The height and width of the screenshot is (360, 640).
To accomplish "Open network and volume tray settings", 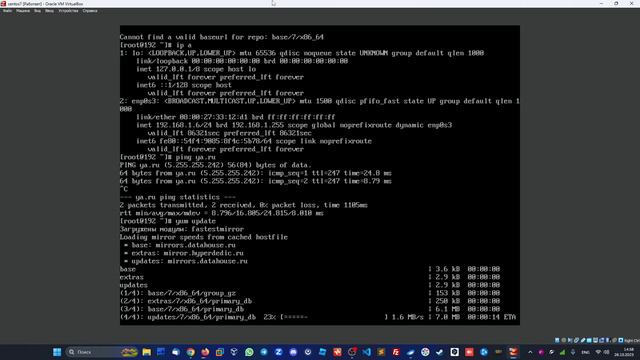I will pos(602,352).
